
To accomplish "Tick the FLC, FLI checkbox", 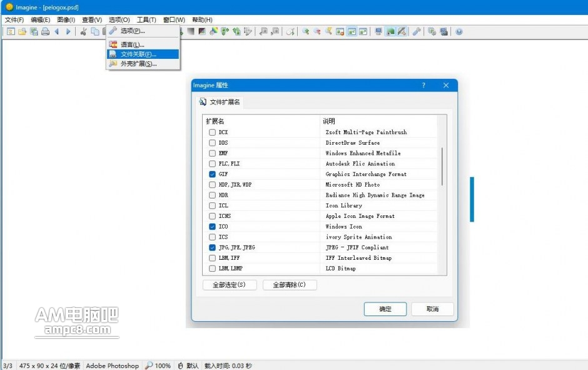I will 212,163.
